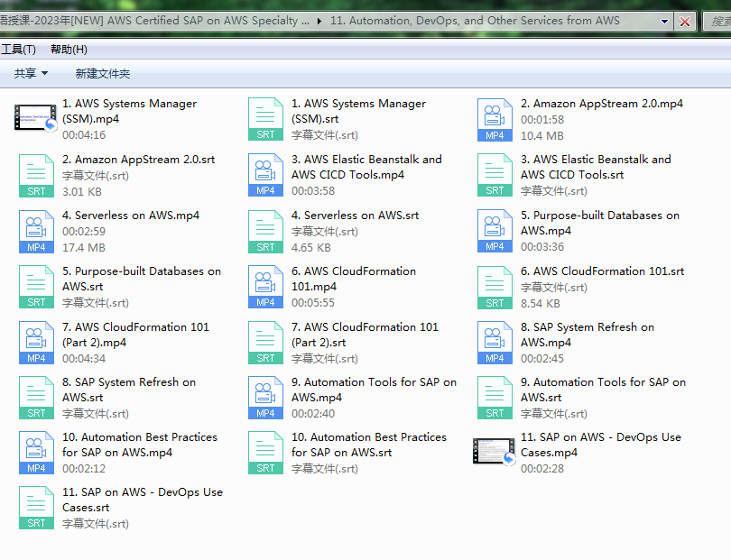Image resolution: width=731 pixels, height=560 pixels.
Task: Click the red X stop button in address bar
Action: point(685,22)
